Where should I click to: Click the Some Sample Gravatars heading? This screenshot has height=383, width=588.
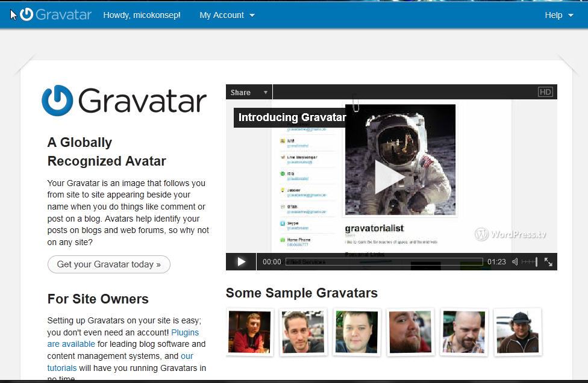click(x=301, y=293)
